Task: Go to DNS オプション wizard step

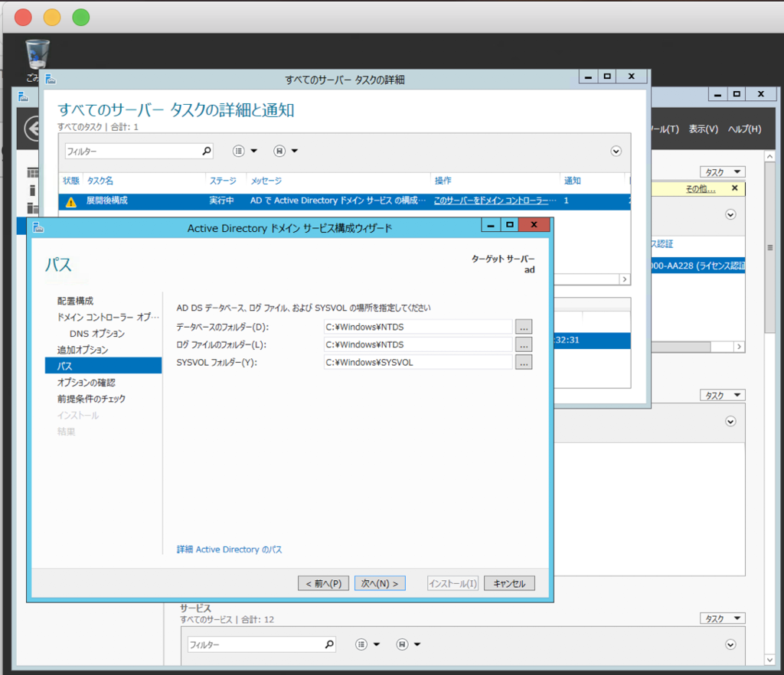Action: pos(97,334)
